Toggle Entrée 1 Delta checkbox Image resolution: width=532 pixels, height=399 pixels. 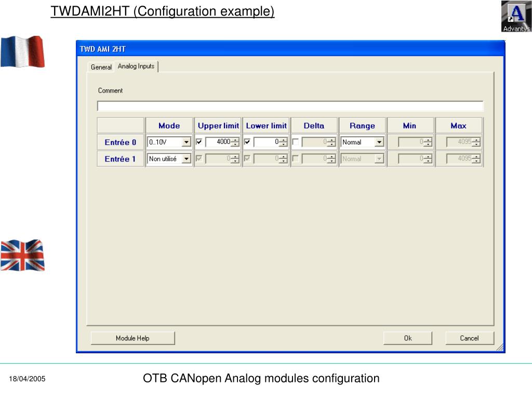pyautogui.click(x=296, y=158)
